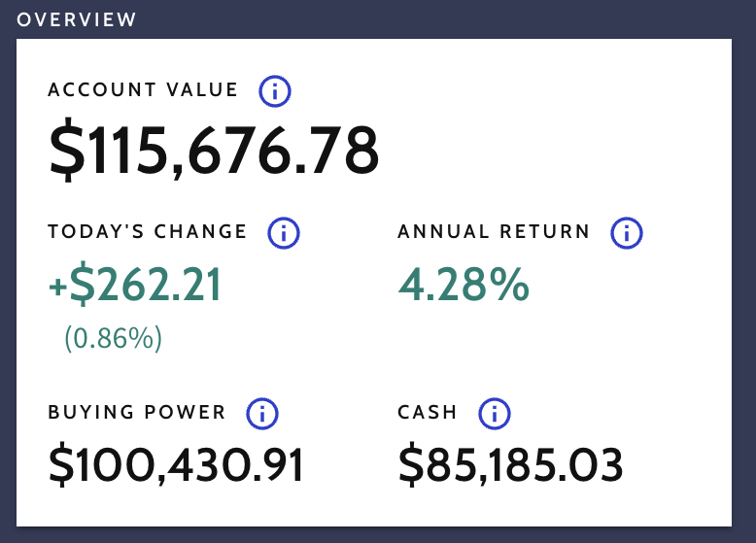This screenshot has width=756, height=543.
Task: Click the (0.86%) percent change text
Action: click(x=113, y=339)
